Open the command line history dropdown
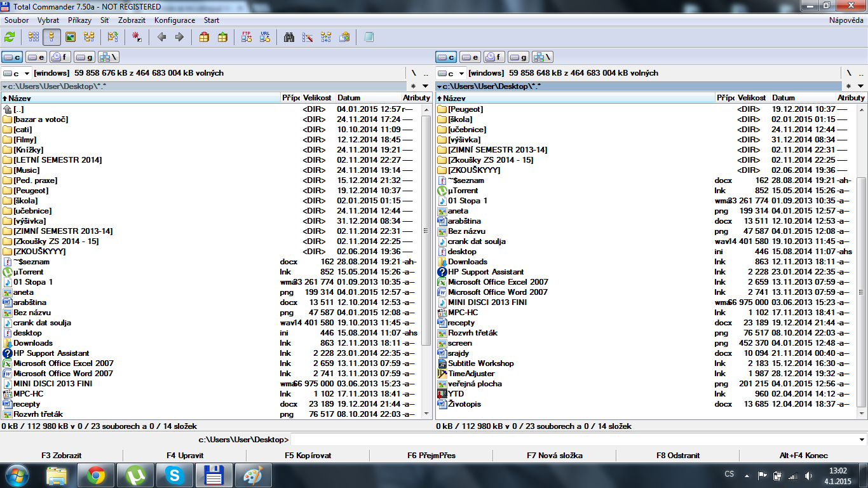 click(862, 440)
